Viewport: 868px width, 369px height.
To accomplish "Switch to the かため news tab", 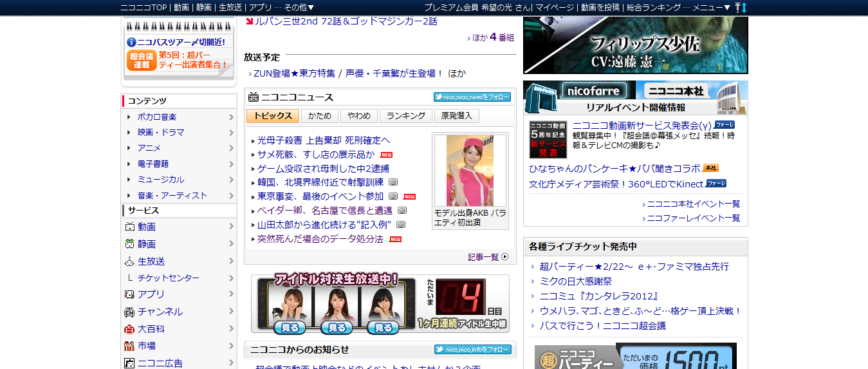I will tap(320, 116).
